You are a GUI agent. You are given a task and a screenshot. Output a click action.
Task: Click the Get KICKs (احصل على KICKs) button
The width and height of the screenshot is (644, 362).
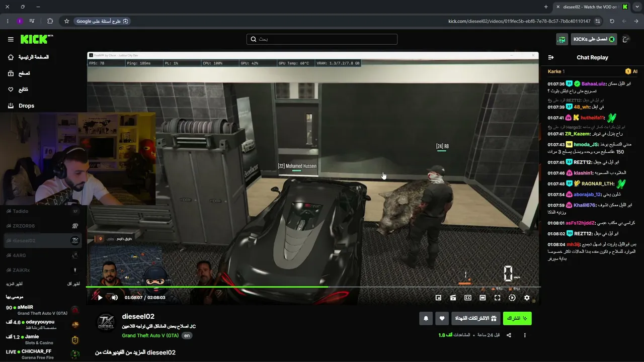(x=594, y=39)
